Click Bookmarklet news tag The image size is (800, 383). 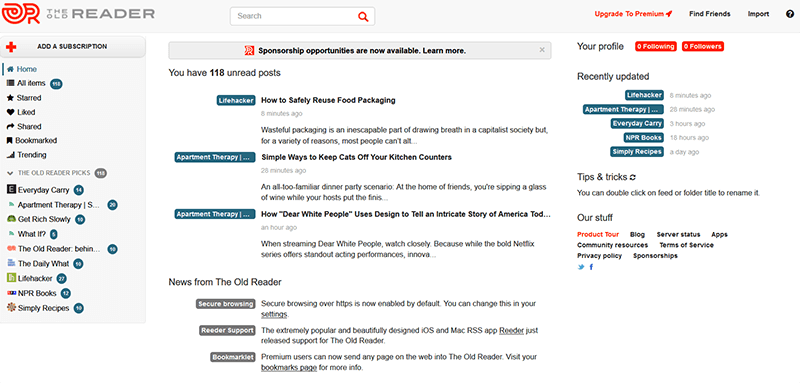pyautogui.click(x=232, y=357)
